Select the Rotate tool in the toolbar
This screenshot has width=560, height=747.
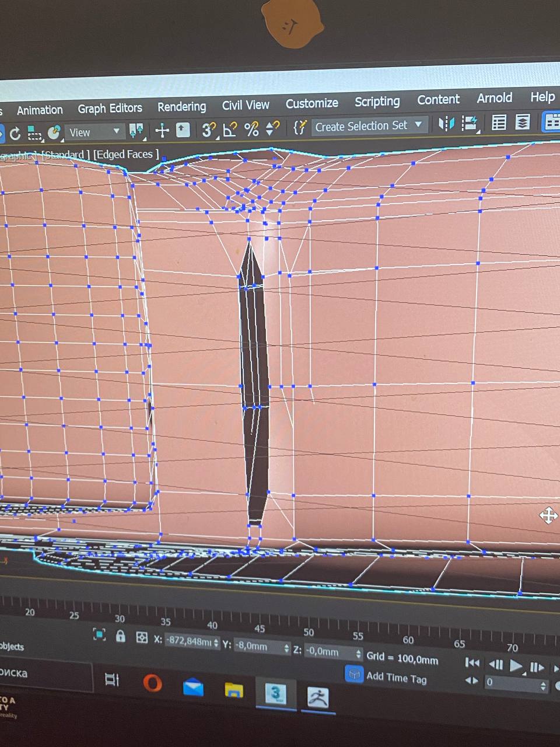(x=15, y=134)
